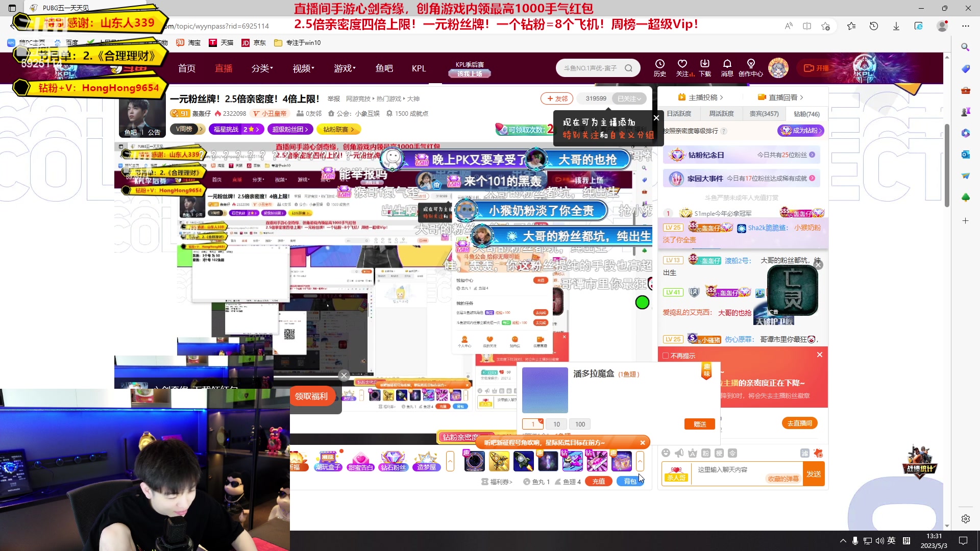Viewport: 980px width, 551px height.
Task: Click the megaphone icon in chat toolbar
Action: (679, 453)
